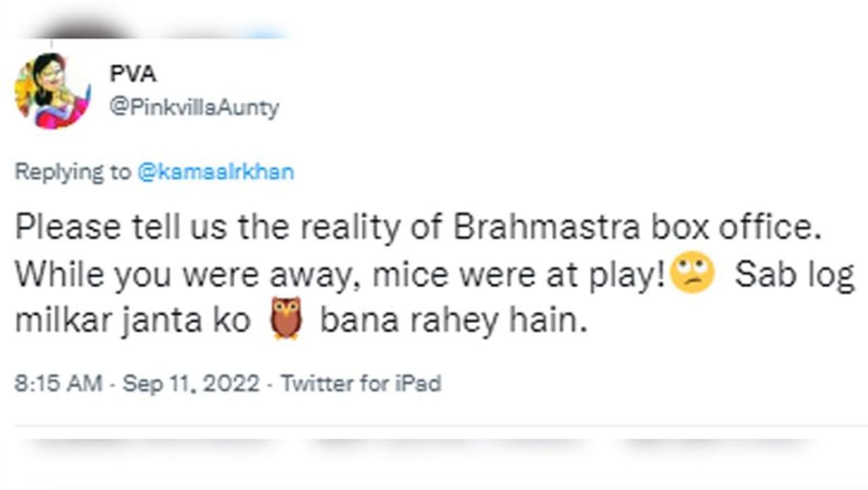Open the Twitter for iPad source link
This screenshot has height=490, width=868.
(361, 383)
